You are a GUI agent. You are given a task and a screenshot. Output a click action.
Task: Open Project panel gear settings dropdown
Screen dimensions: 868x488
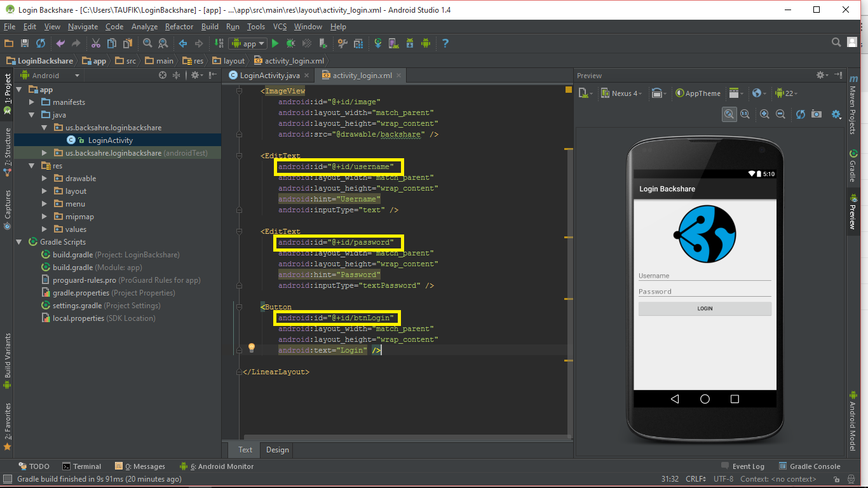coord(197,75)
